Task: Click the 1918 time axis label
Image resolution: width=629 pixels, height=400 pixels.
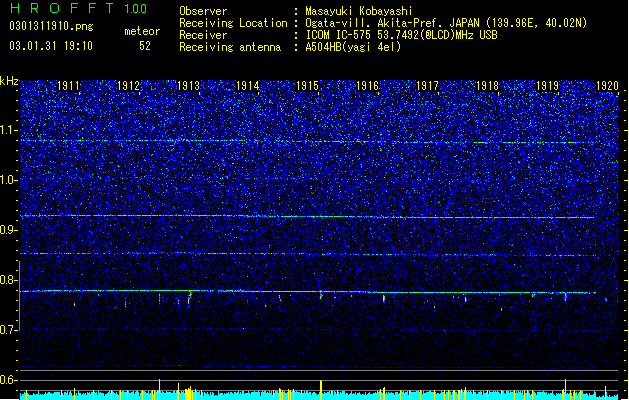Action: coord(487,86)
